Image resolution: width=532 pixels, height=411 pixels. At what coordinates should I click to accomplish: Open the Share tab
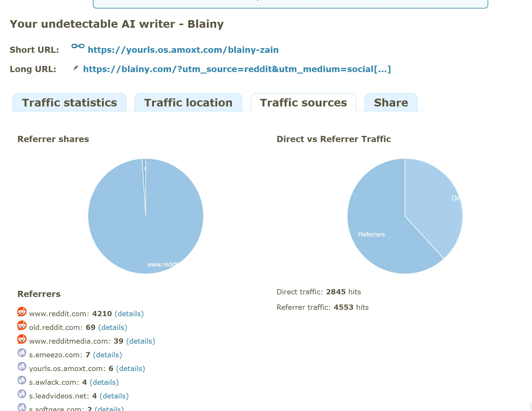click(x=391, y=102)
